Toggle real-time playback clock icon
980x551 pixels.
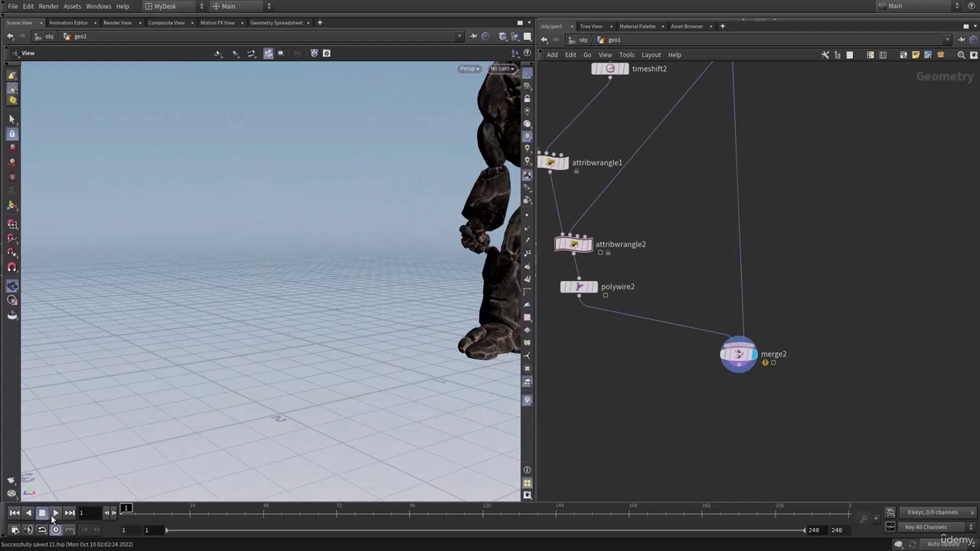coord(56,530)
